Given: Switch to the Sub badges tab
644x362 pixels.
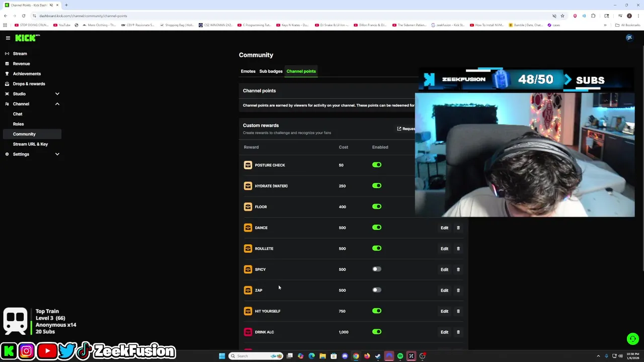Looking at the screenshot, I should 271,71.
